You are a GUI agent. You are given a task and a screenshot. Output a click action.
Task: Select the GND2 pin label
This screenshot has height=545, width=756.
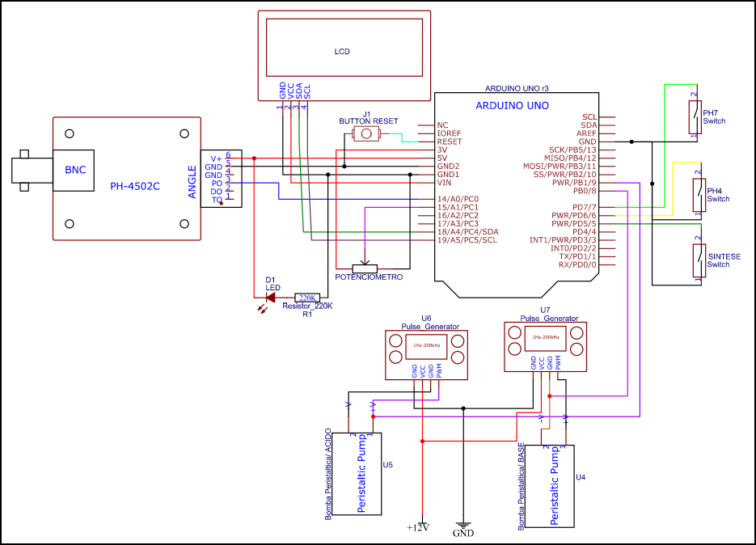click(448, 167)
